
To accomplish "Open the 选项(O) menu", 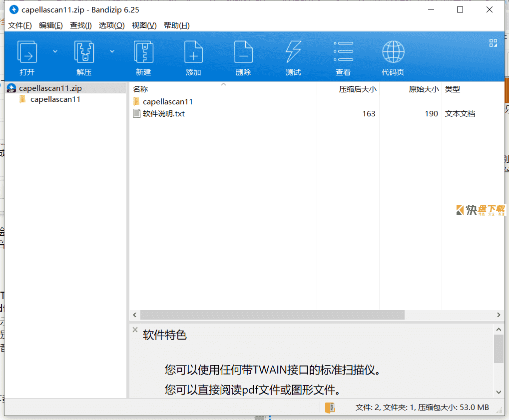I will click(111, 25).
